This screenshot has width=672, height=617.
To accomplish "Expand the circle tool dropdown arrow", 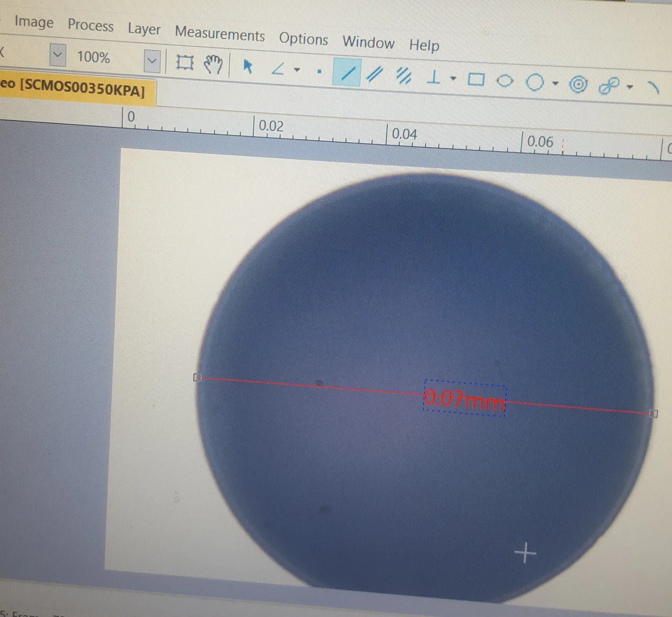I will tap(555, 83).
